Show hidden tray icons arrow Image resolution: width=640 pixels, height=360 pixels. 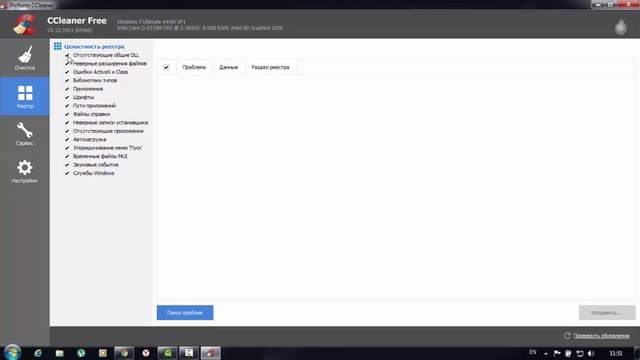(x=546, y=353)
